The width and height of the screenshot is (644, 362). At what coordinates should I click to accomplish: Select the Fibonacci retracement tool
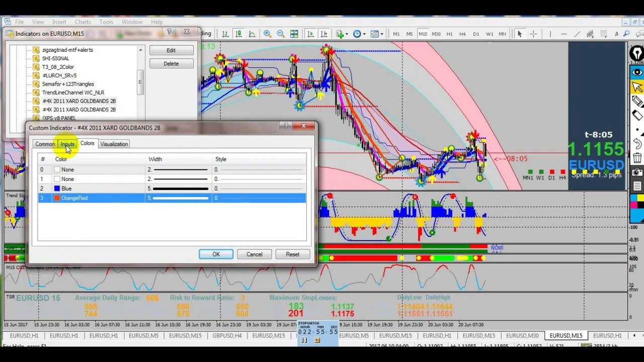click(x=603, y=34)
